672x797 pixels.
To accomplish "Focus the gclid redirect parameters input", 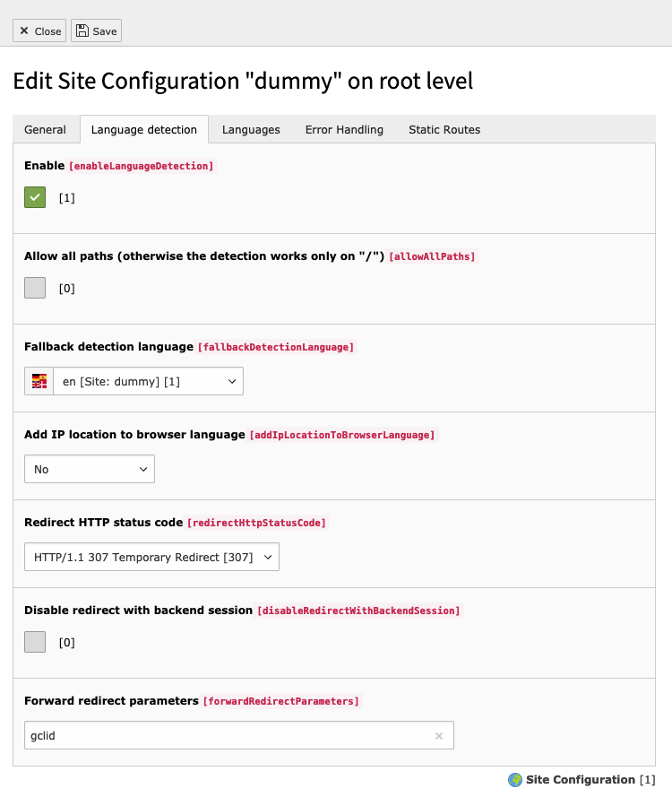I will pos(228,735).
